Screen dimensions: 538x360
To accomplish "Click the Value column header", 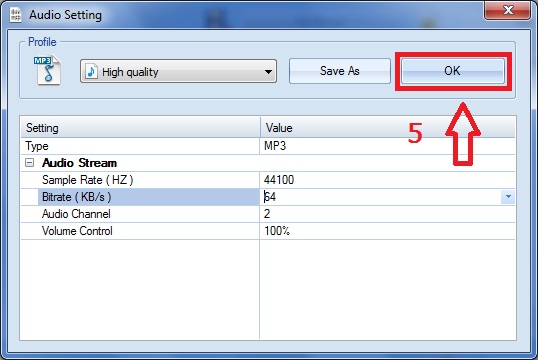I will [x=388, y=128].
